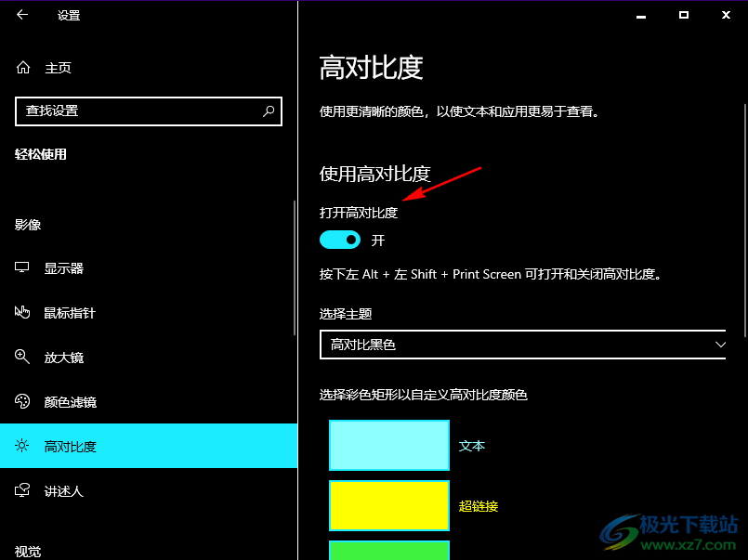Image resolution: width=748 pixels, height=560 pixels.
Task: Click the light cyan 文本 color rectangle
Action: point(389,445)
